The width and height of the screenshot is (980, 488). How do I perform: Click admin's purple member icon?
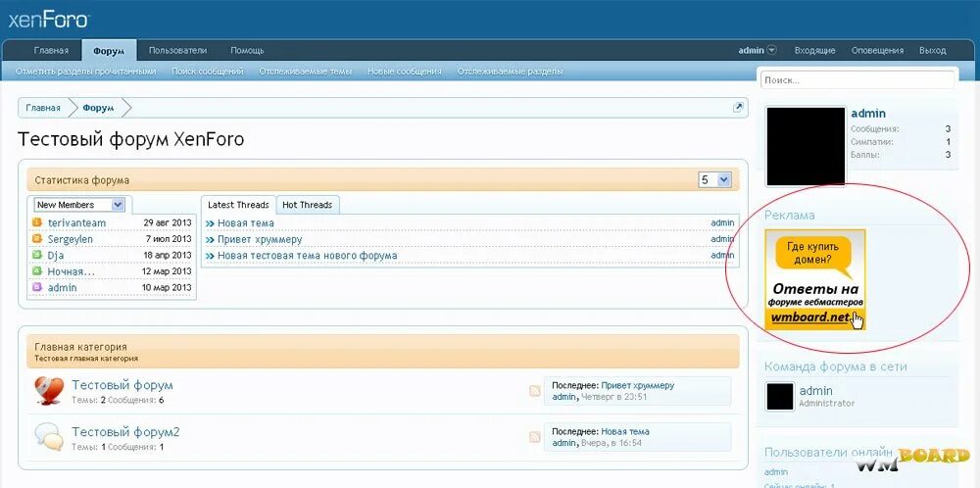pyautogui.click(x=37, y=287)
